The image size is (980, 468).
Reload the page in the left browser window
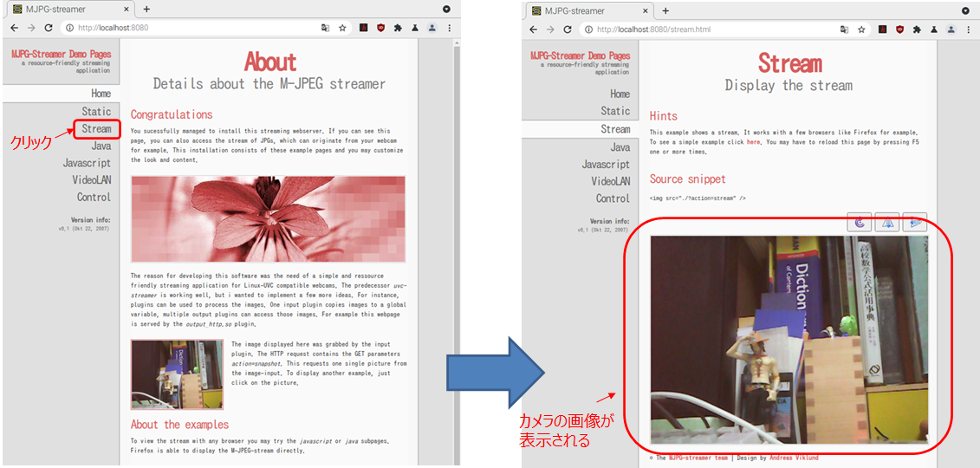coord(49,28)
